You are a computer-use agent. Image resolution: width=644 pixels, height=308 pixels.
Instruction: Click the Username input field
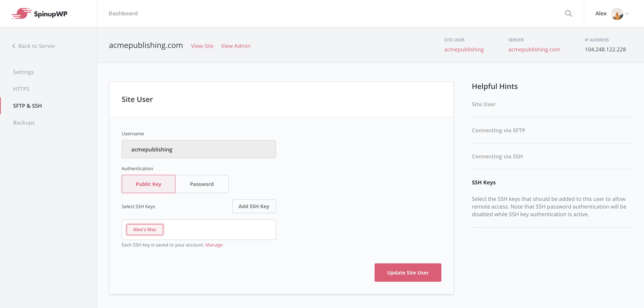coord(198,149)
